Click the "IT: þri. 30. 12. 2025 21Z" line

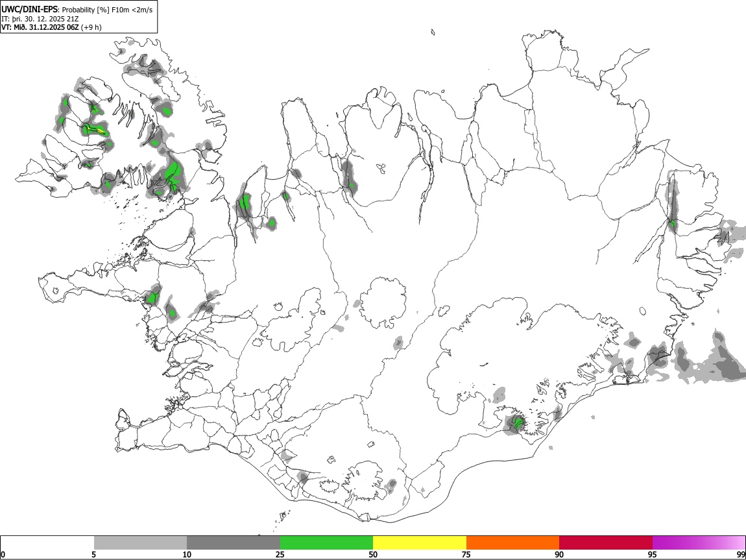click(40, 19)
